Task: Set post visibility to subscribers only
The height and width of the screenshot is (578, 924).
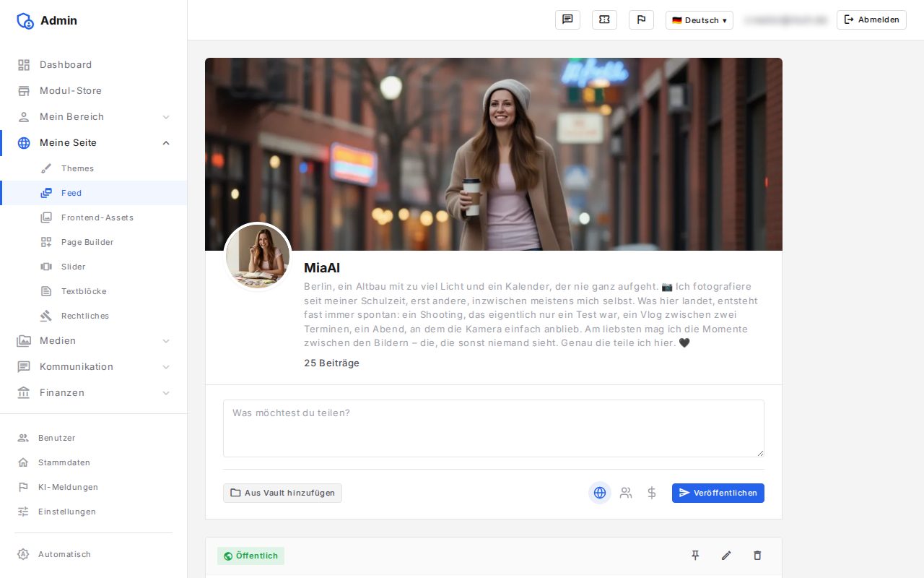Action: pos(626,493)
